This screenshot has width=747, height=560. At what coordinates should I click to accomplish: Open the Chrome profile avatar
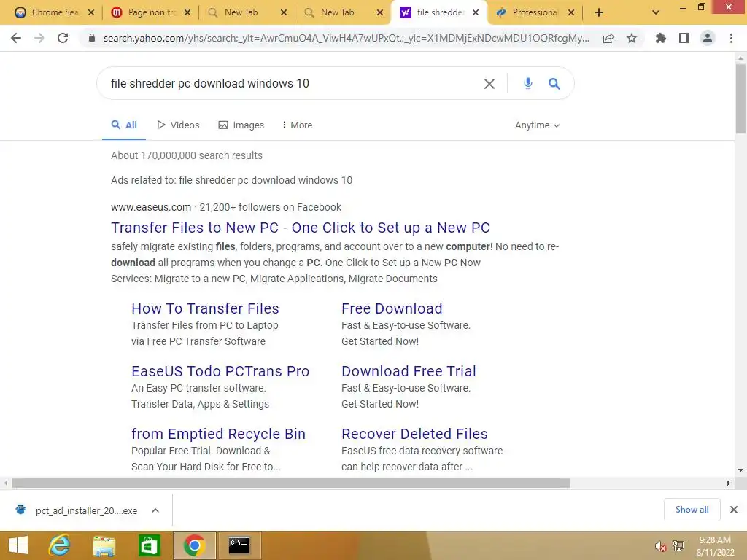[x=708, y=38]
